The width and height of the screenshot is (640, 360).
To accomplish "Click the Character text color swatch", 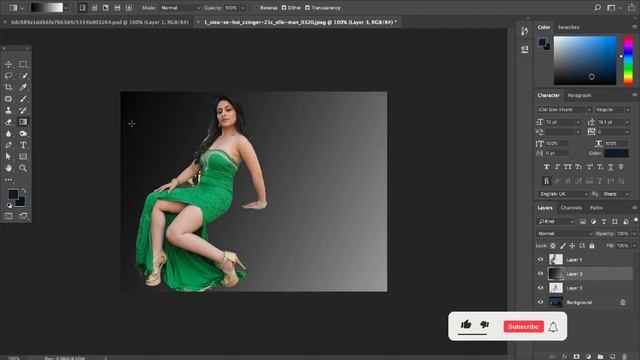I will 616,153.
